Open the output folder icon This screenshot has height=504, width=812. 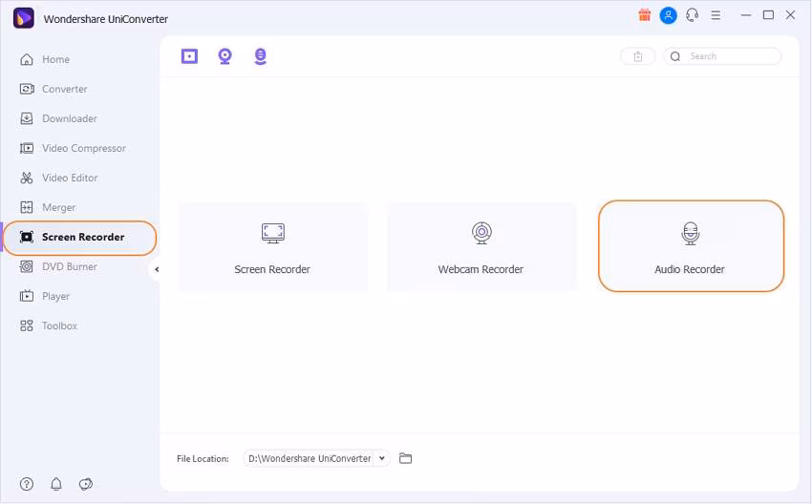tap(405, 458)
